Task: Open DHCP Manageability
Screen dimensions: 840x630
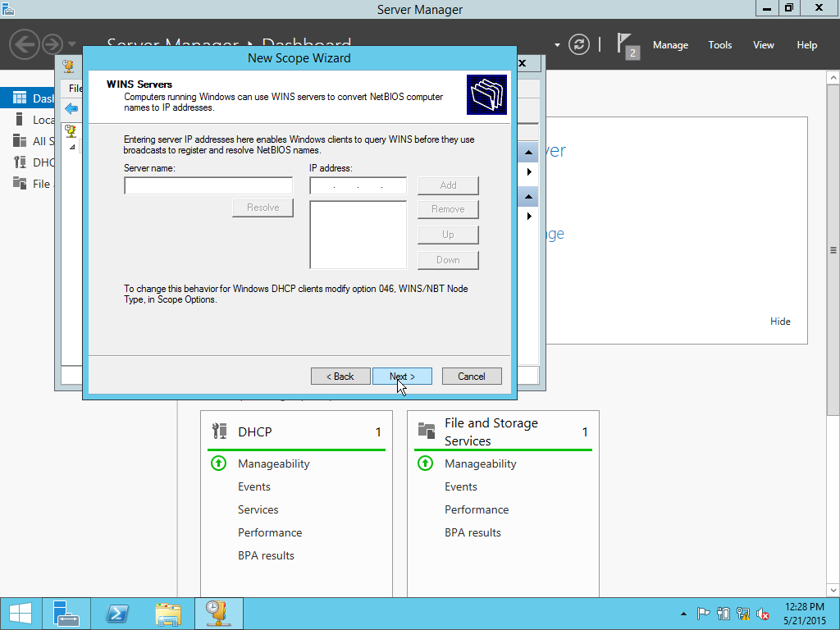Action: pos(274,464)
